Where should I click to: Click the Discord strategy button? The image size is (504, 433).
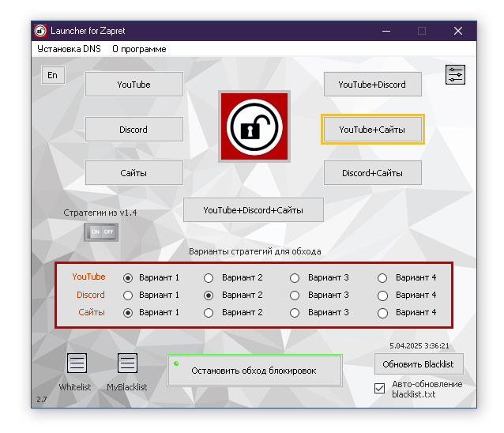[134, 130]
